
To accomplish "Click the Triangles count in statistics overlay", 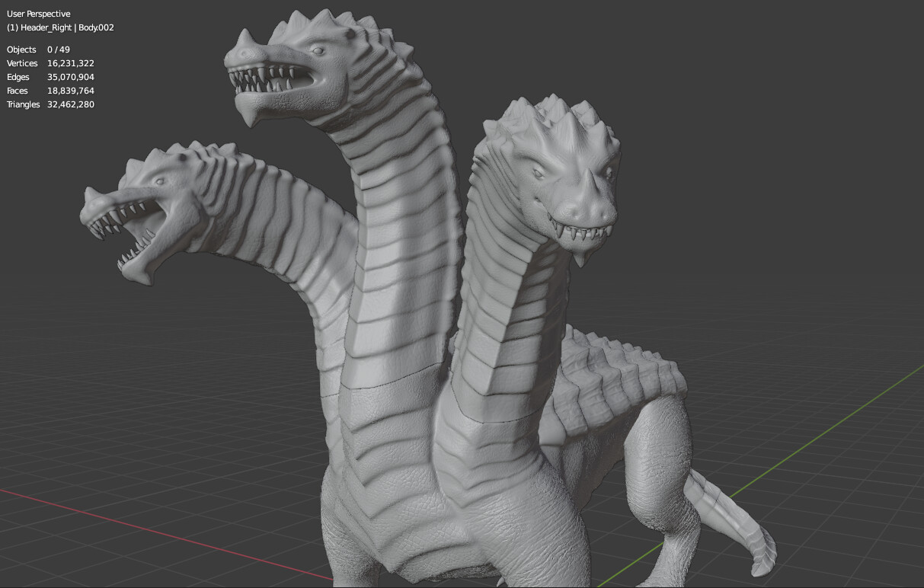I will pos(50,104).
